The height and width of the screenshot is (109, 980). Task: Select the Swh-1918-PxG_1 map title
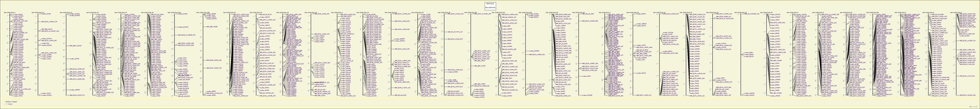tap(9, 13)
